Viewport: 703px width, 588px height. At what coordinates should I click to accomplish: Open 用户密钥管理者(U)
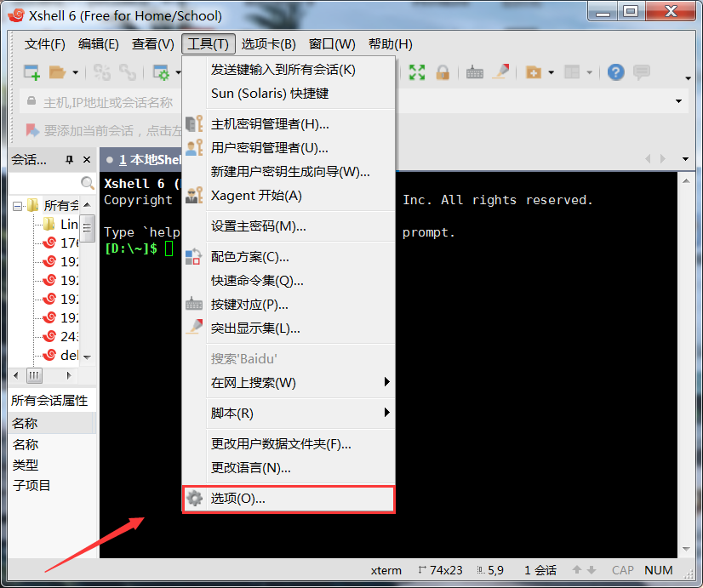[289, 148]
